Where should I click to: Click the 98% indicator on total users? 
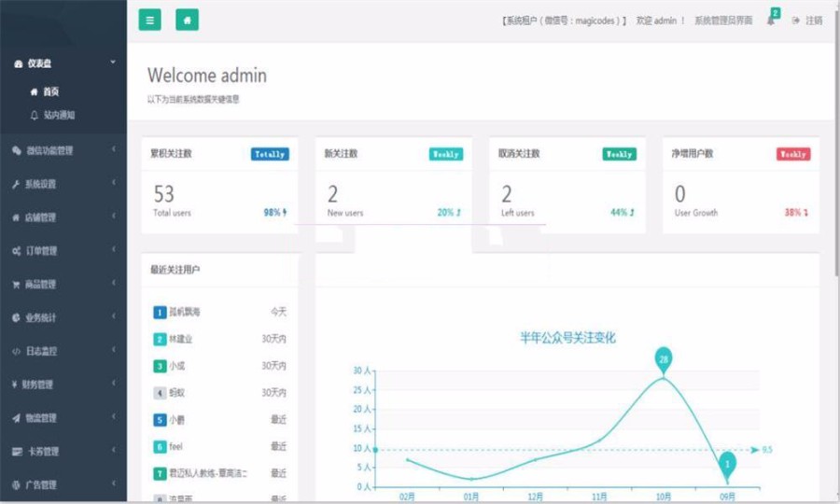pyautogui.click(x=274, y=213)
